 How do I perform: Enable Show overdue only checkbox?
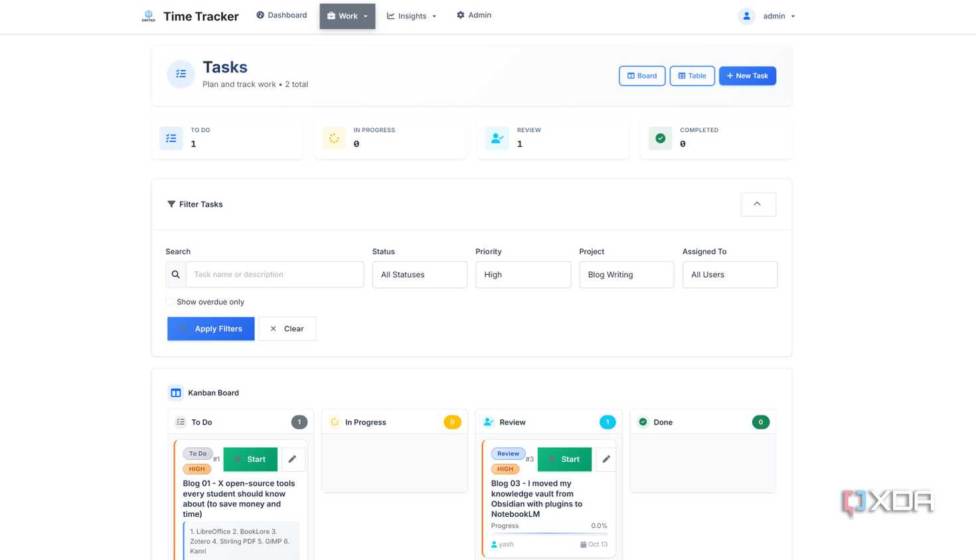[x=169, y=302]
